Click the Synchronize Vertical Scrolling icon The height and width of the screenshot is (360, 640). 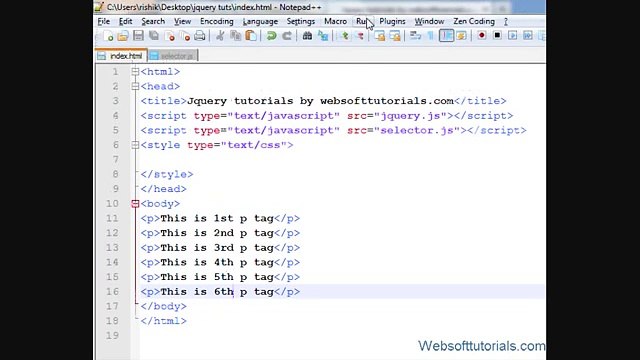(380, 36)
